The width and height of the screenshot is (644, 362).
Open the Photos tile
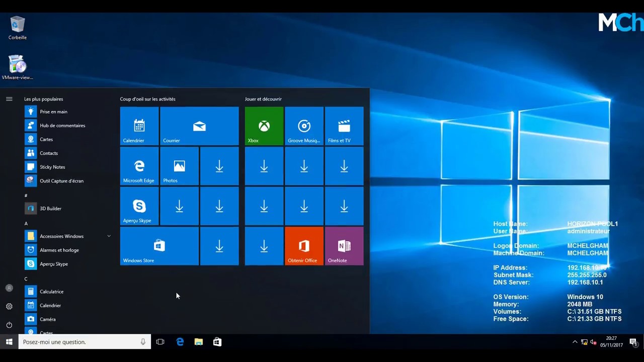[179, 166]
